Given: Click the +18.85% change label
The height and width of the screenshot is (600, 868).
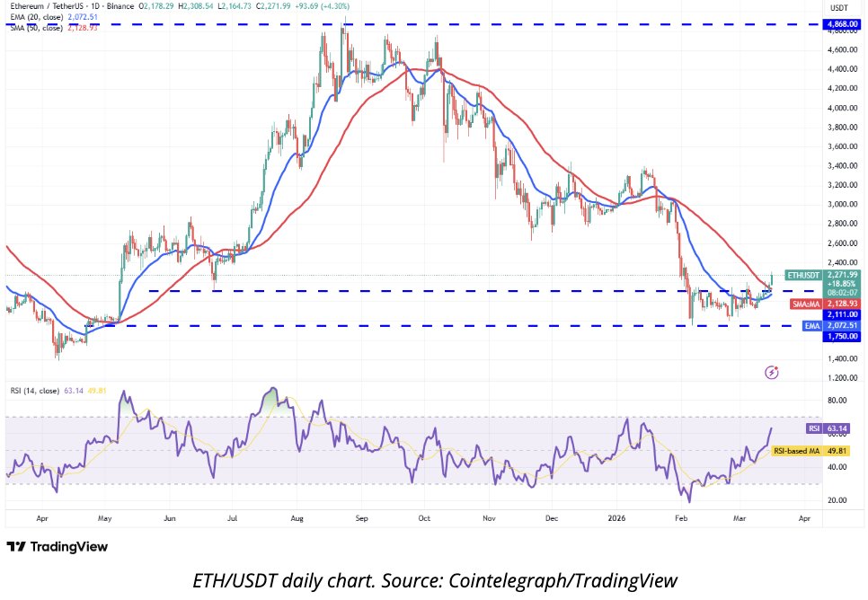Looking at the screenshot, I should pyautogui.click(x=841, y=284).
